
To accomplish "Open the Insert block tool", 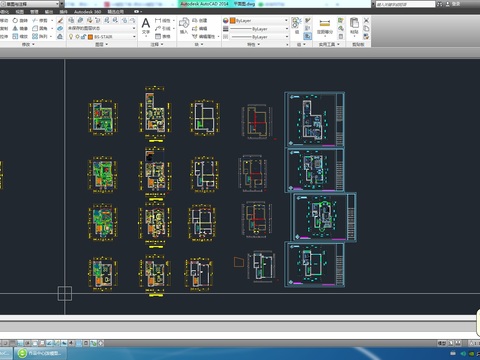I will click(x=184, y=26).
